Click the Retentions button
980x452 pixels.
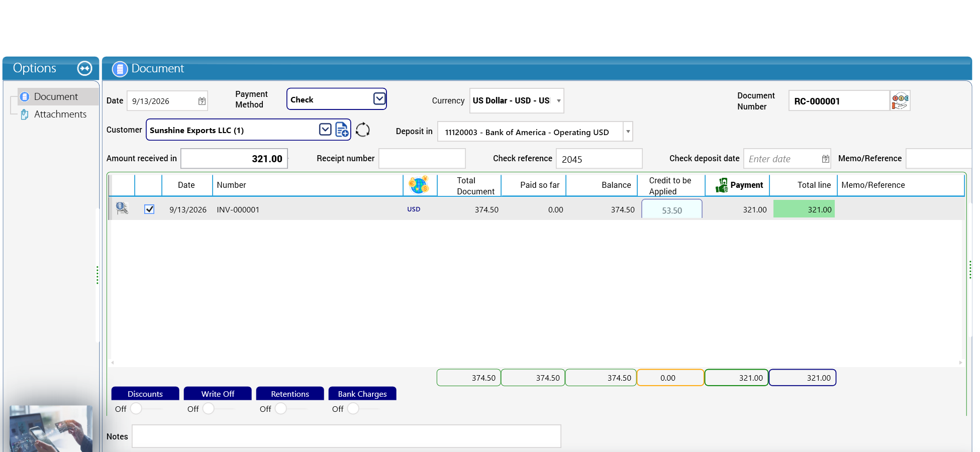(290, 394)
